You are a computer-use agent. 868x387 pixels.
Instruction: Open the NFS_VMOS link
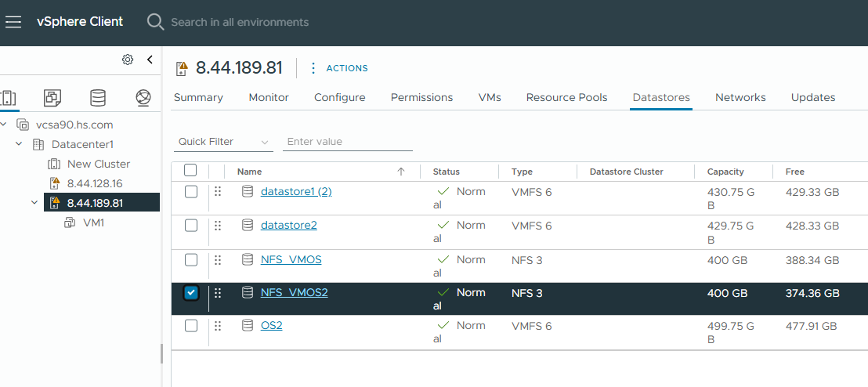291,259
